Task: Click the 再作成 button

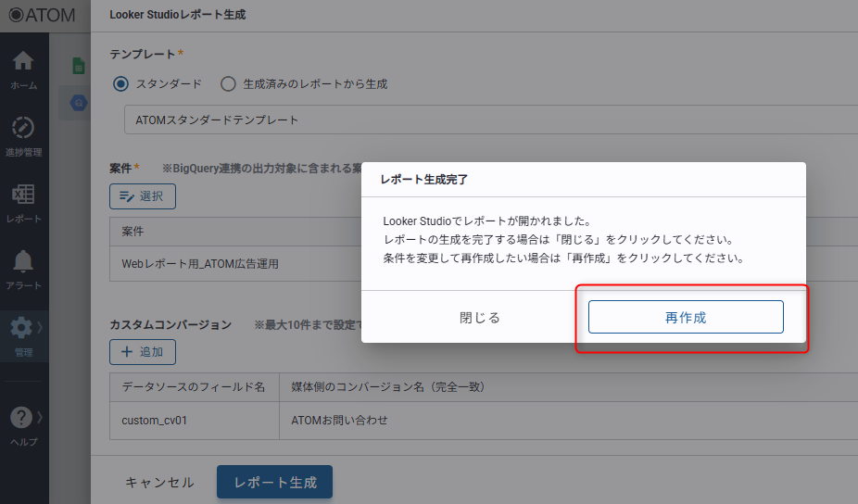Action: pos(686,317)
